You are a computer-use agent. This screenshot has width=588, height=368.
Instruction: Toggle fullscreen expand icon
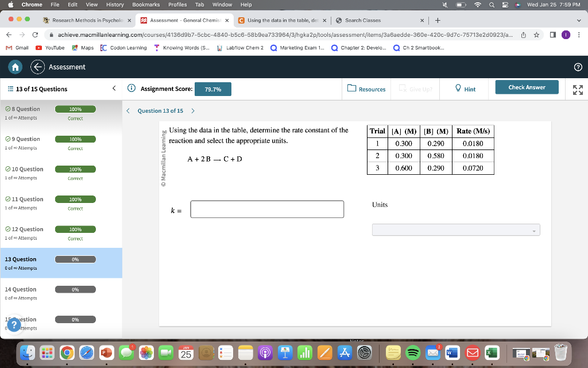coord(578,90)
